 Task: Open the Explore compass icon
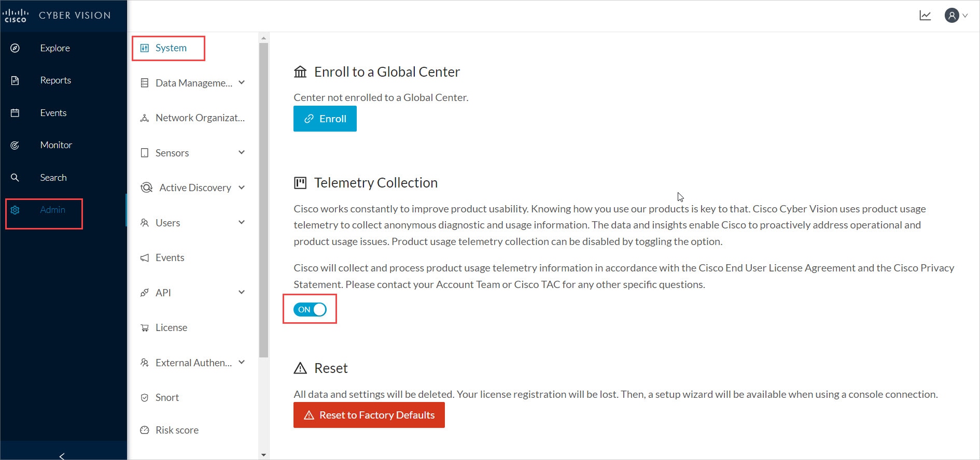15,48
